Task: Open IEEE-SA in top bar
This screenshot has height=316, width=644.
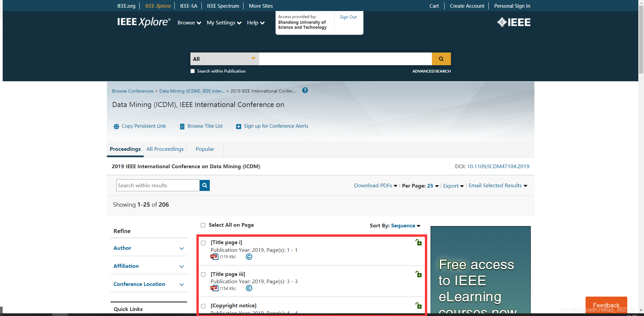Action: pyautogui.click(x=189, y=6)
